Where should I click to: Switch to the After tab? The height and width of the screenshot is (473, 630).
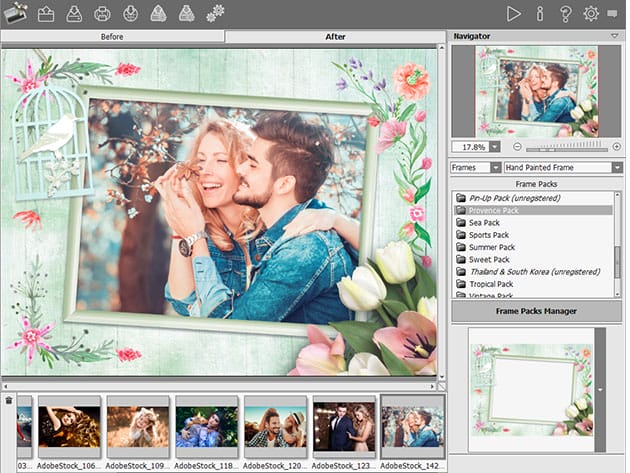335,36
